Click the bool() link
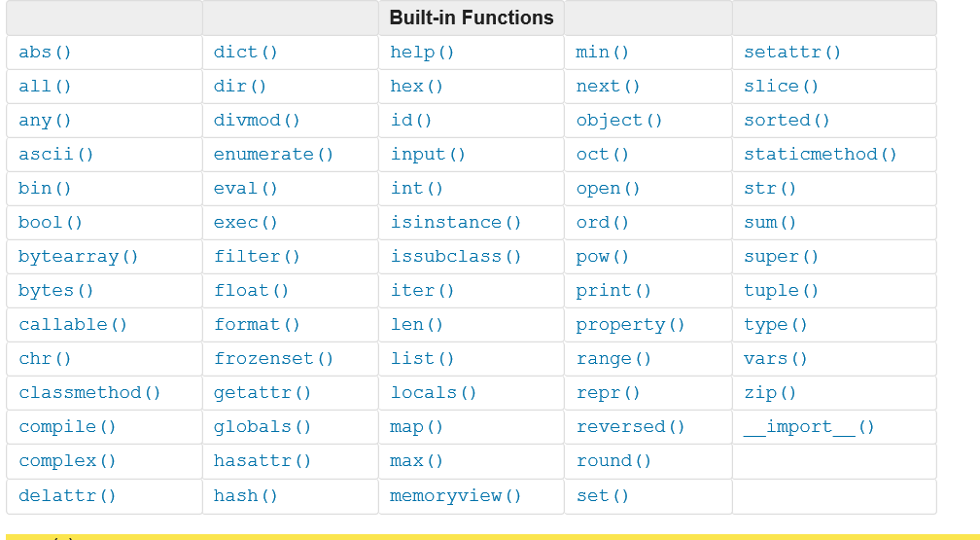The height and width of the screenshot is (540, 980). click(x=51, y=222)
